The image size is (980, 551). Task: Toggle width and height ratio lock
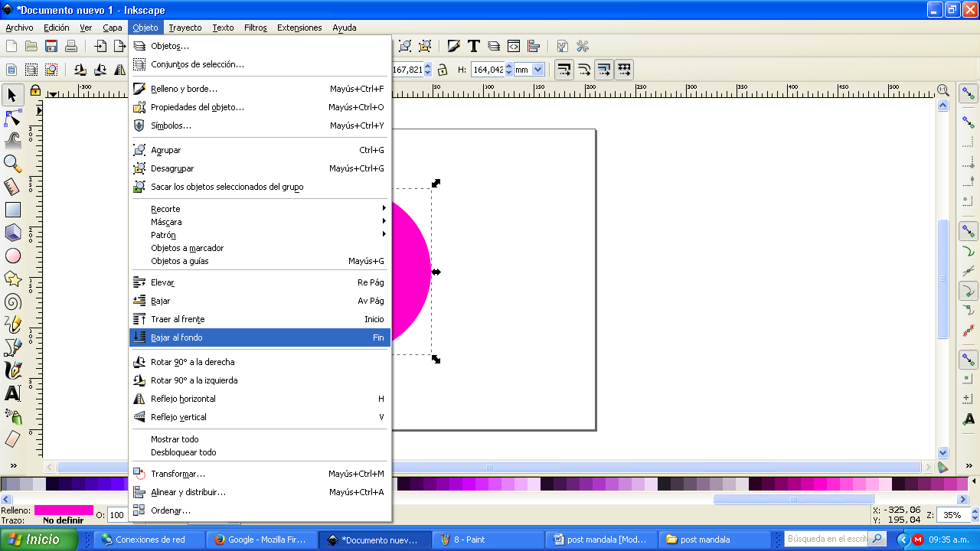pyautogui.click(x=443, y=70)
